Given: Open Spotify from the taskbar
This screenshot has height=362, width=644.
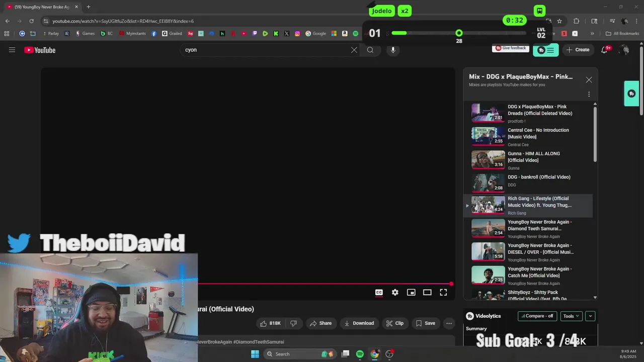Looking at the screenshot, I should pos(360,354).
